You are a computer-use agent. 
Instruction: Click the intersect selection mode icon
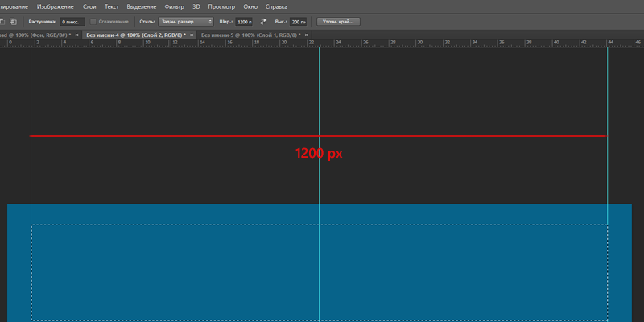click(14, 21)
